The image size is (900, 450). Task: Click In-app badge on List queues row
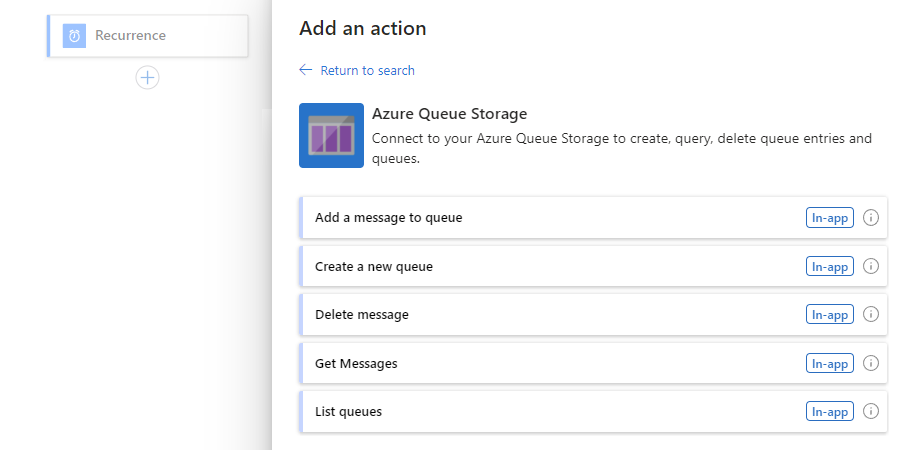(829, 411)
